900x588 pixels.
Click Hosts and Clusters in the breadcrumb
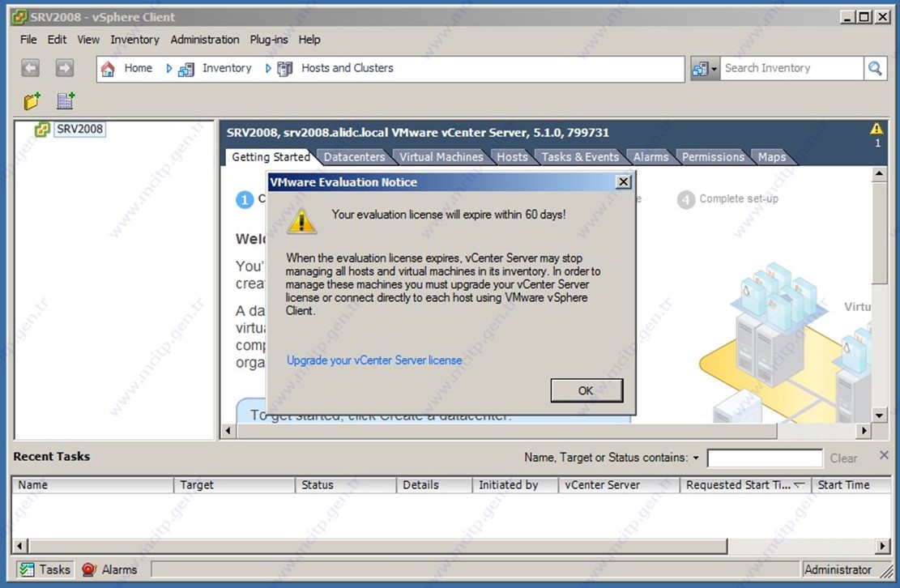coord(348,68)
